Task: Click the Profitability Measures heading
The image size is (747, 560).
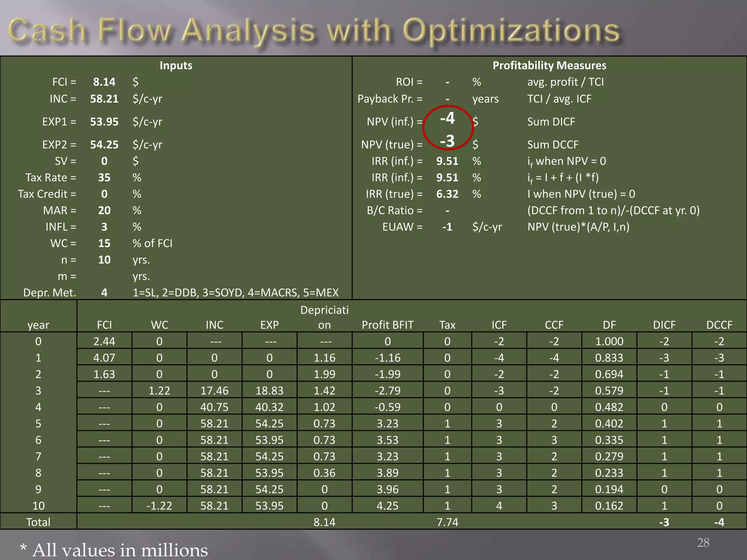Action: pos(549,65)
